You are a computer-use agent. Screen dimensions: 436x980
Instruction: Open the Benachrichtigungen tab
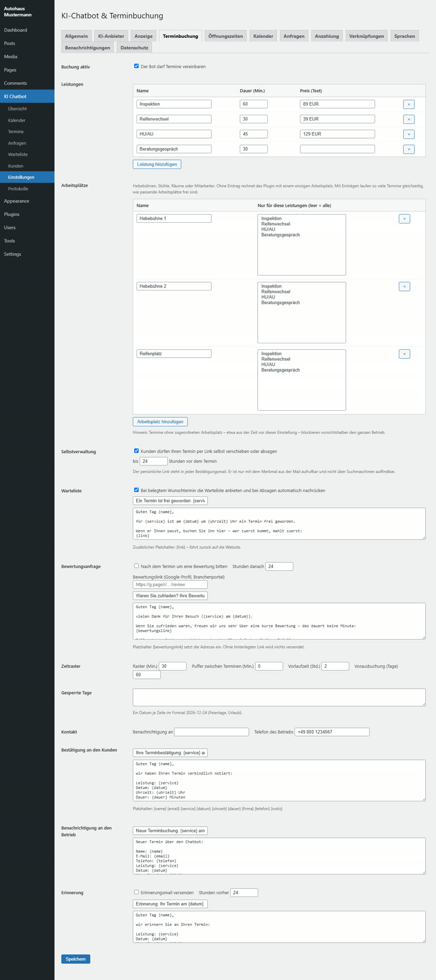coord(88,47)
